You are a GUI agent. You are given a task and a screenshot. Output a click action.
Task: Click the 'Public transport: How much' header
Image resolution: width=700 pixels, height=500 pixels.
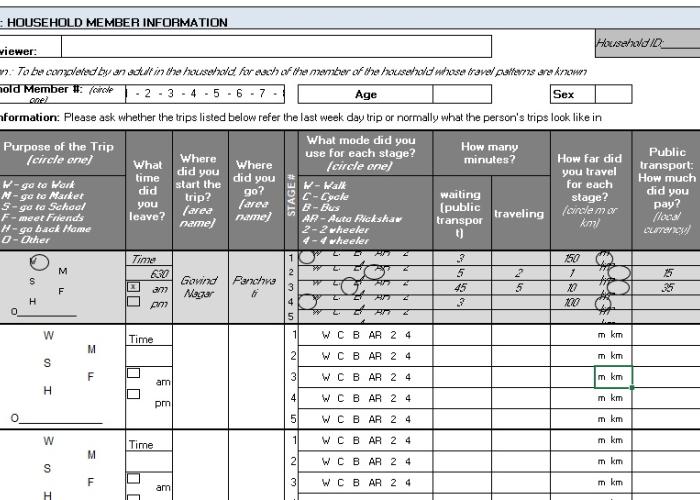point(666,191)
